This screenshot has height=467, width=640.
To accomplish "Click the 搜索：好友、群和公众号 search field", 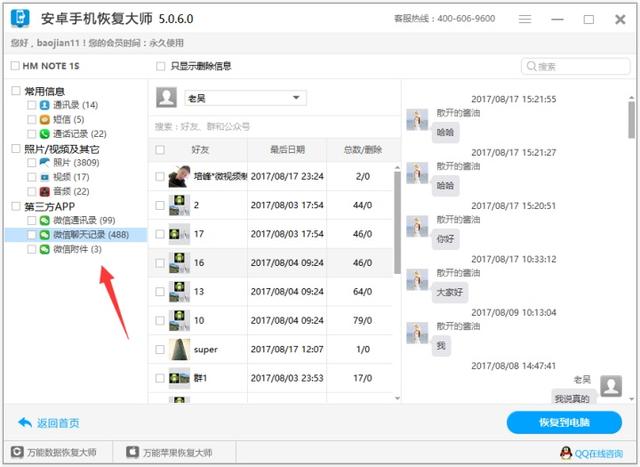I will click(x=273, y=127).
